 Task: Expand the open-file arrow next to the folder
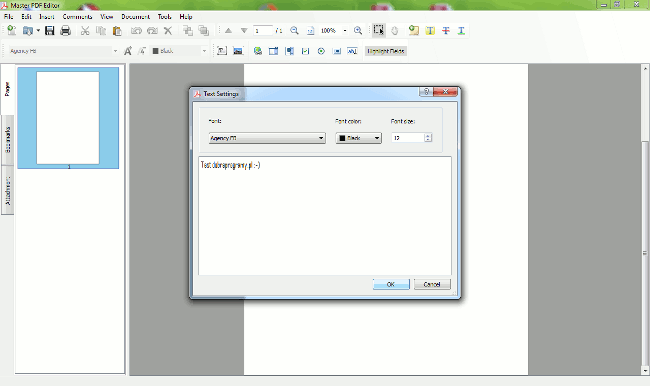click(x=38, y=30)
